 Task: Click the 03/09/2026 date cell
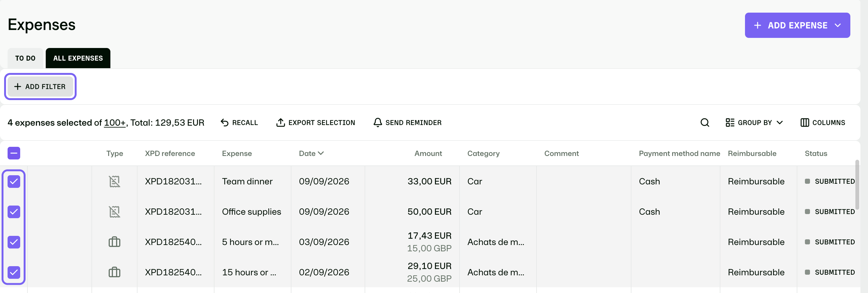324,242
